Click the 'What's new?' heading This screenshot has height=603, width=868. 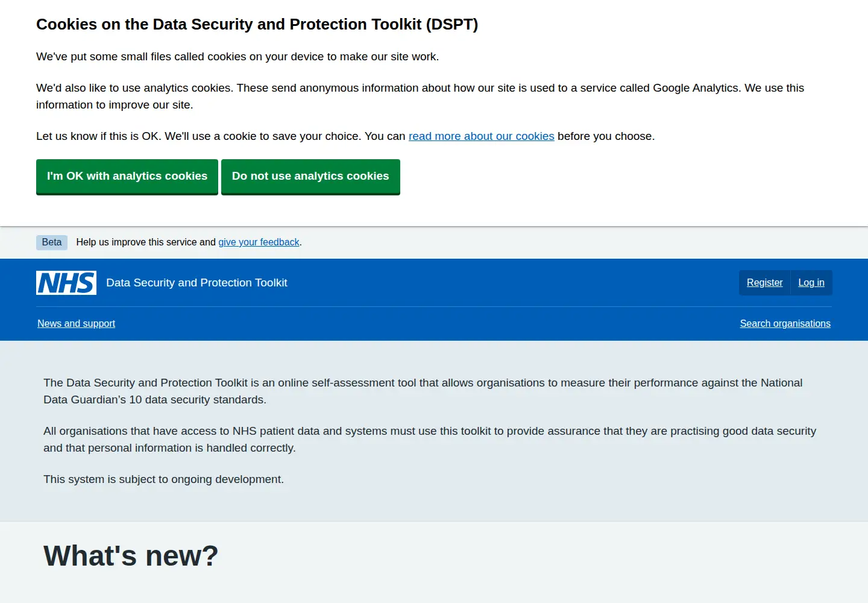(131, 555)
